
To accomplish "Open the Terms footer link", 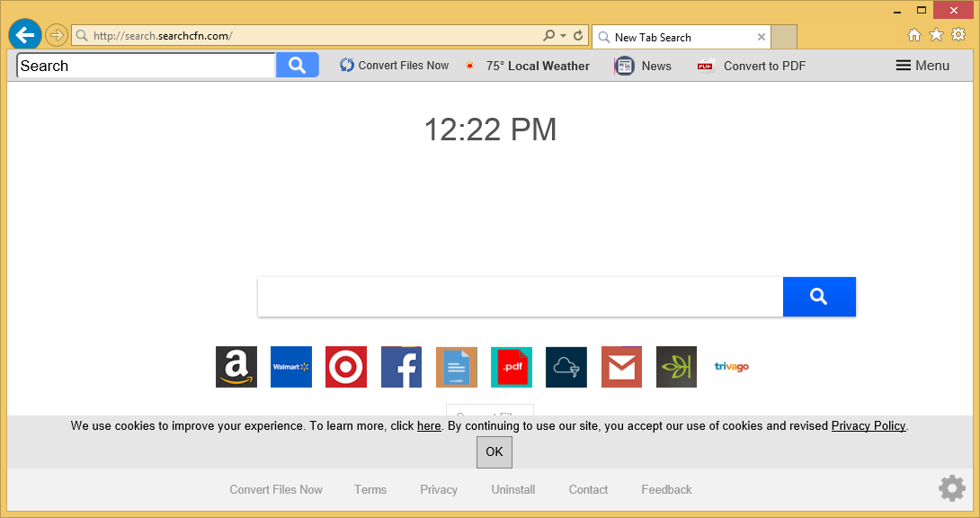I will (370, 489).
